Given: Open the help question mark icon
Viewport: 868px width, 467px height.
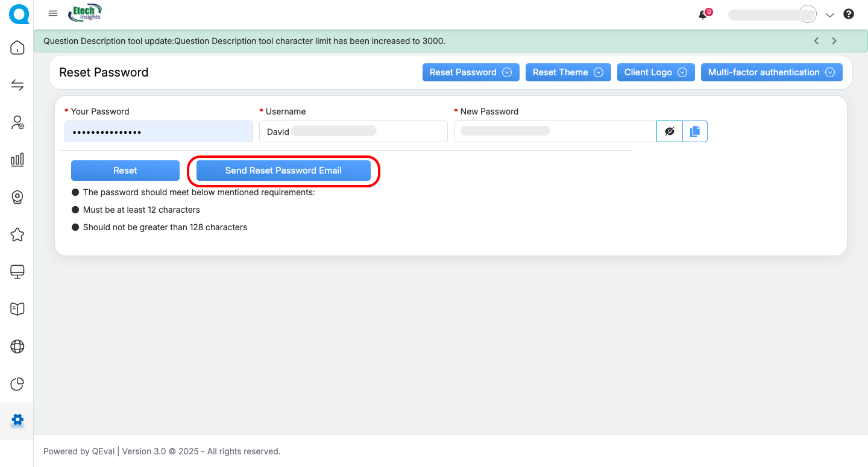Looking at the screenshot, I should [849, 14].
